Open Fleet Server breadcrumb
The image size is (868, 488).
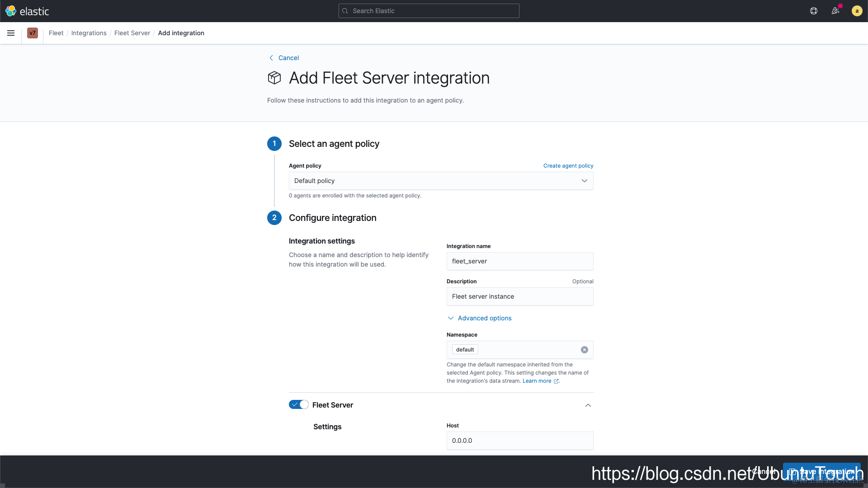tap(132, 33)
